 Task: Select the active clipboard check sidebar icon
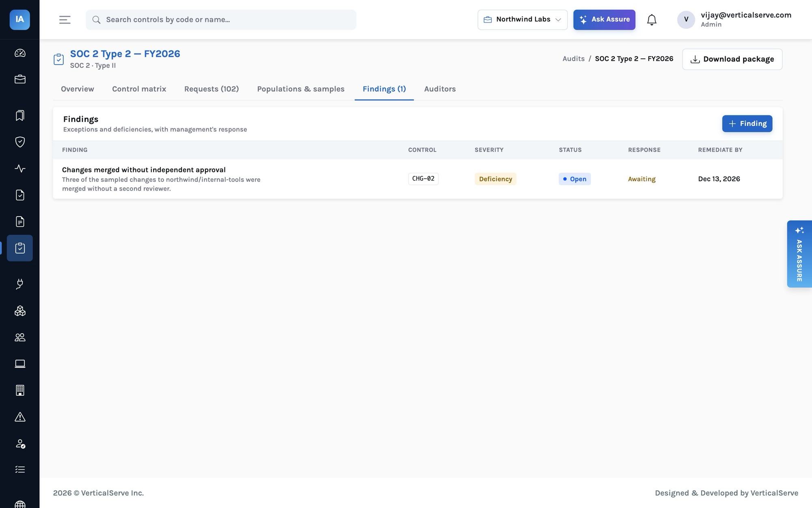click(20, 248)
